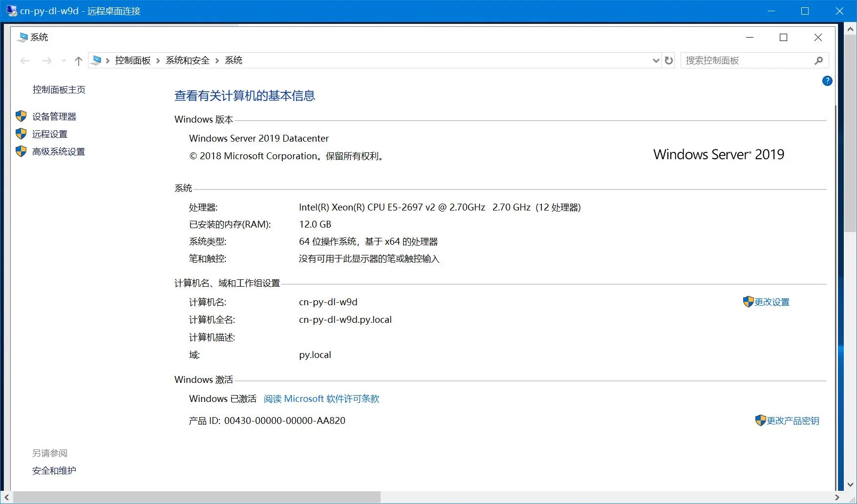Screen dimensions: 857x504
Task: Click the blue help question mark icon
Action: point(827,81)
